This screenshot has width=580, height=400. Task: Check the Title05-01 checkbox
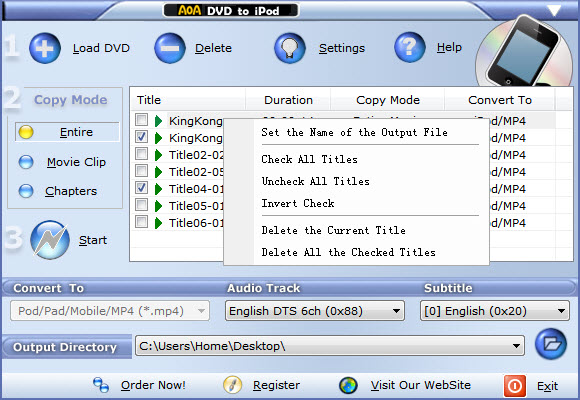[141, 205]
